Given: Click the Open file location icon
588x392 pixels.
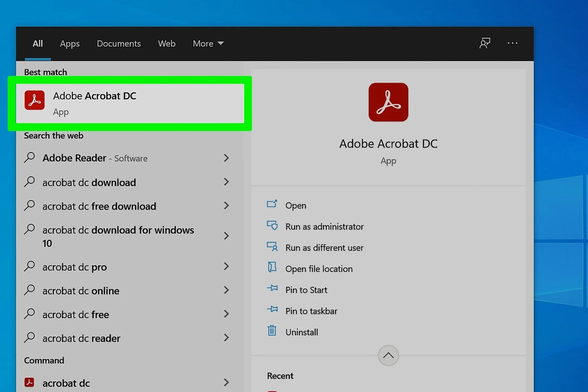Looking at the screenshot, I should 272,267.
